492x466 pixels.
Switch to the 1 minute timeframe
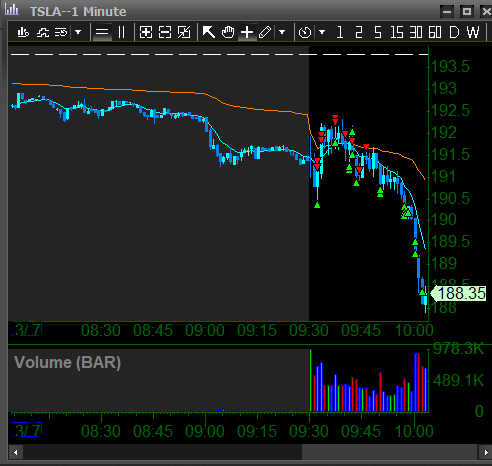click(340, 32)
